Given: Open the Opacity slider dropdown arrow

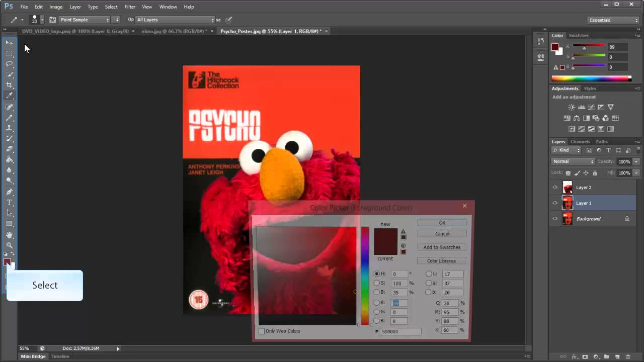Looking at the screenshot, I should 636,161.
